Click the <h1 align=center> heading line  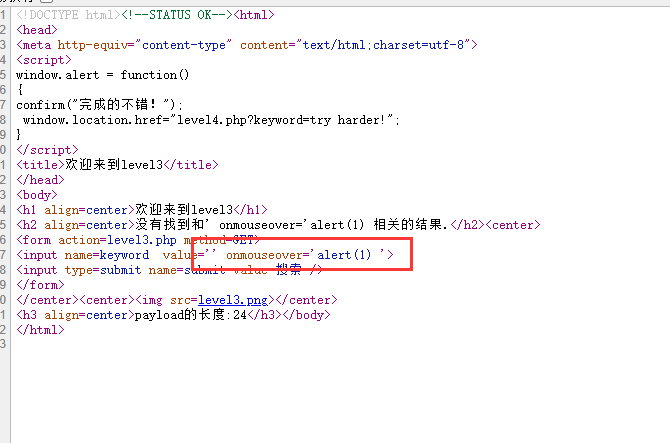[142, 210]
